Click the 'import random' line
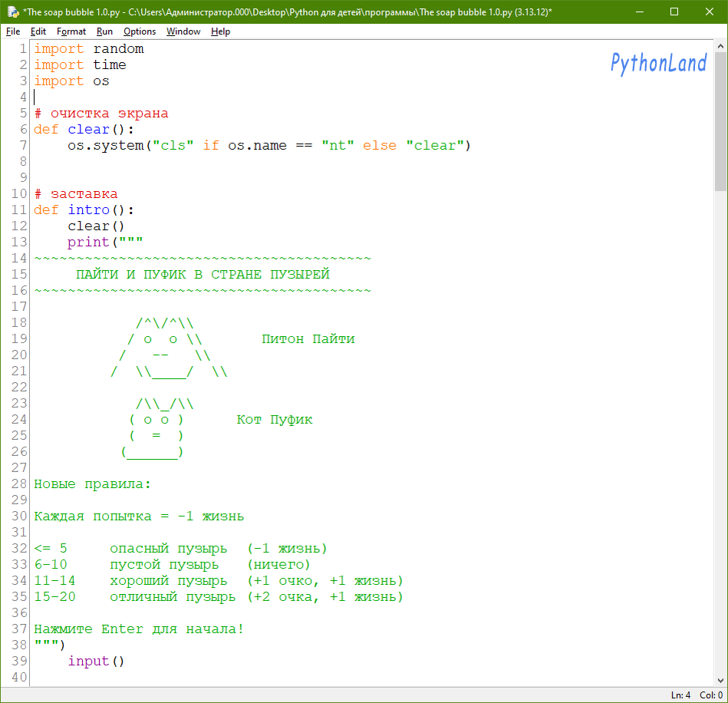This screenshot has height=703, width=728. [89, 49]
